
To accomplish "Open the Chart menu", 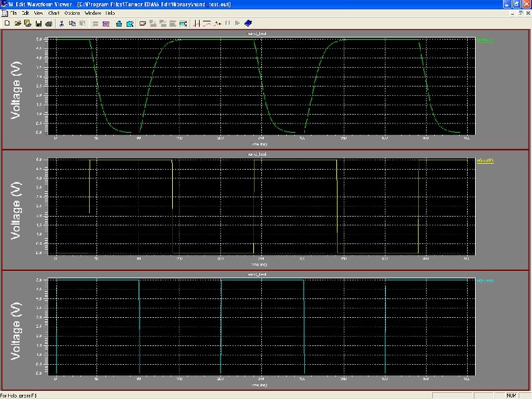I will (x=54, y=13).
